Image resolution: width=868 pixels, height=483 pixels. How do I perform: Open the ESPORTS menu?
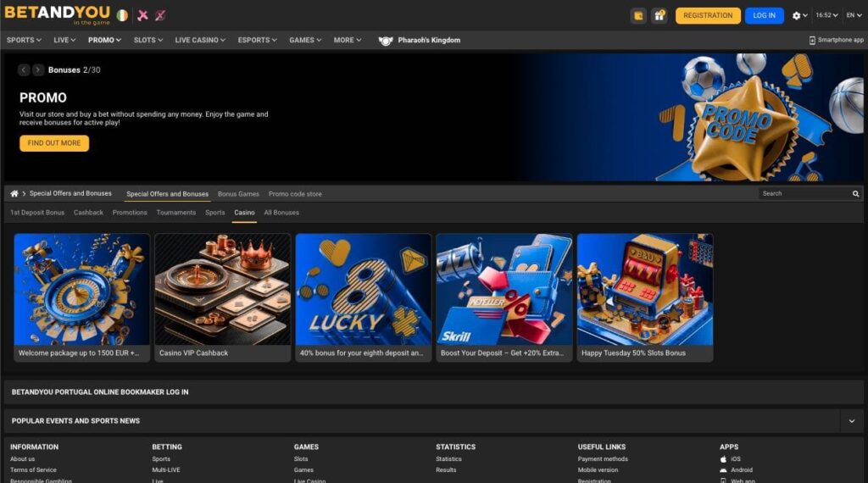click(x=257, y=40)
